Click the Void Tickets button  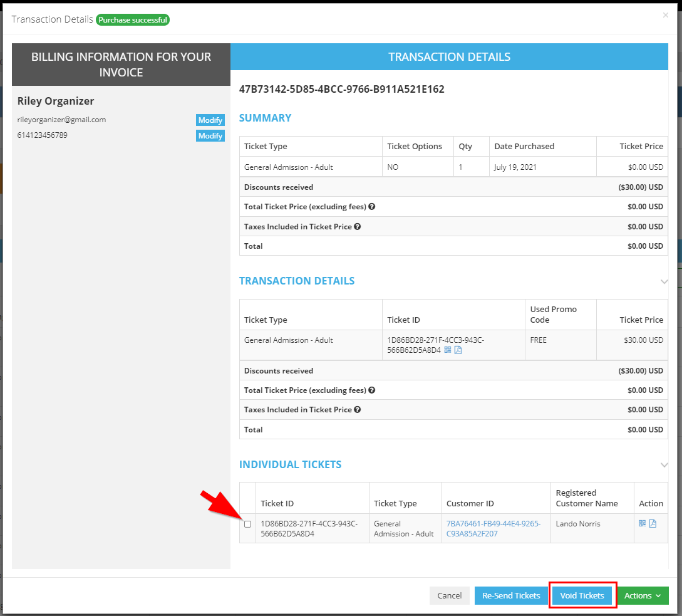point(582,595)
